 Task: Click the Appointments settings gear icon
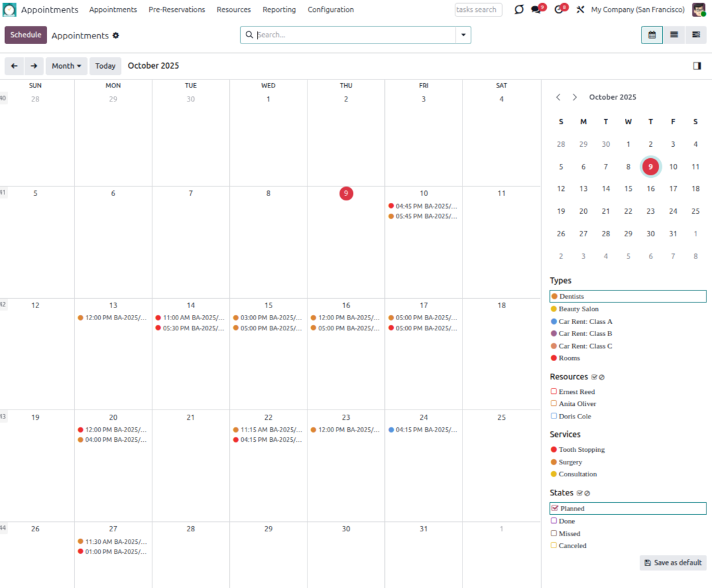116,36
